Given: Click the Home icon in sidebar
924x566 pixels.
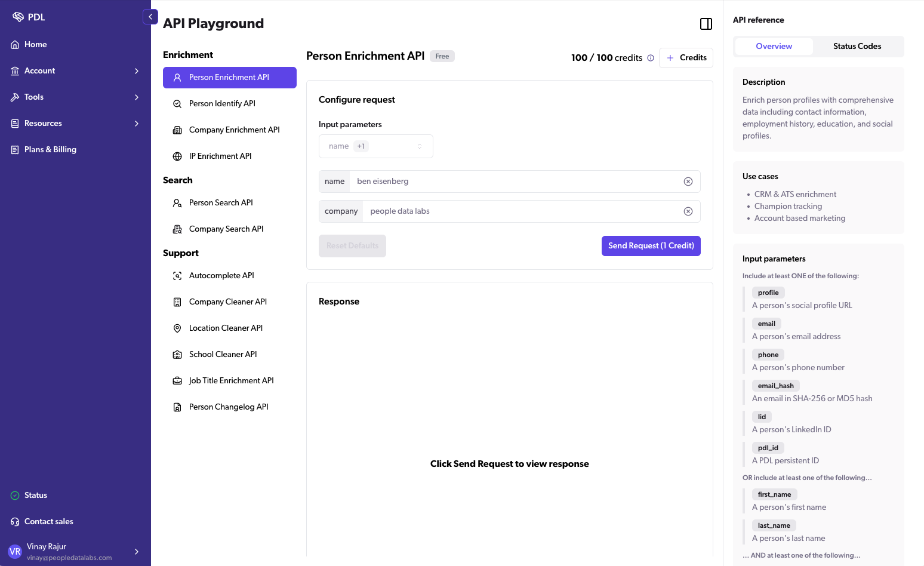Looking at the screenshot, I should pyautogui.click(x=15, y=45).
